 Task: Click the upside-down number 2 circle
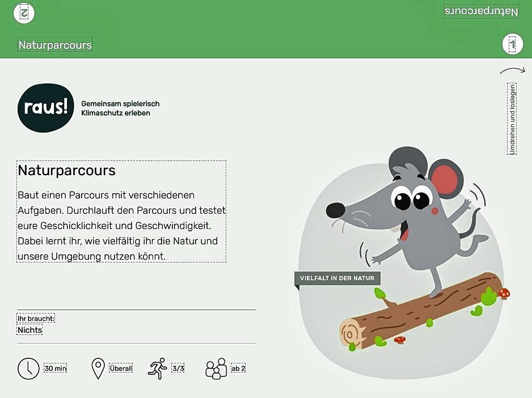pos(24,13)
